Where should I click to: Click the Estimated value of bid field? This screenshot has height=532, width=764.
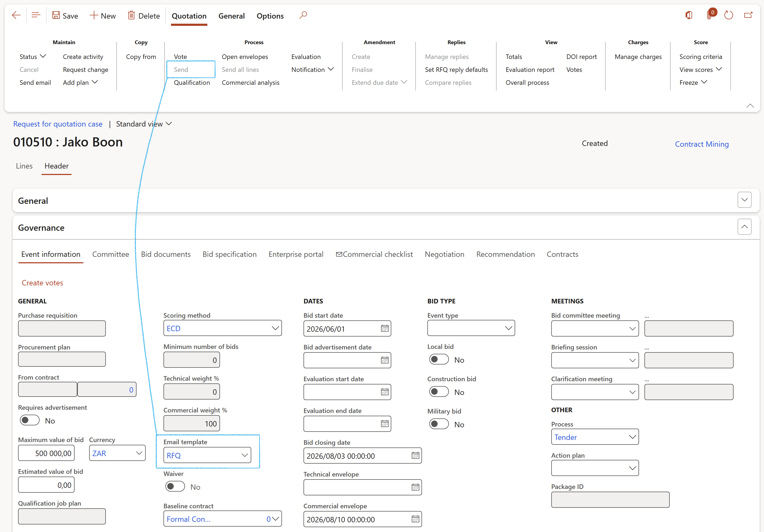click(46, 485)
